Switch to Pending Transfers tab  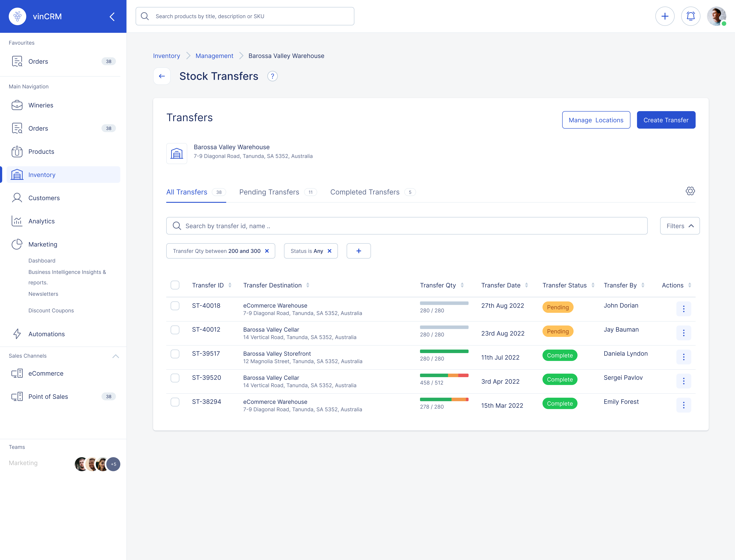point(278,192)
